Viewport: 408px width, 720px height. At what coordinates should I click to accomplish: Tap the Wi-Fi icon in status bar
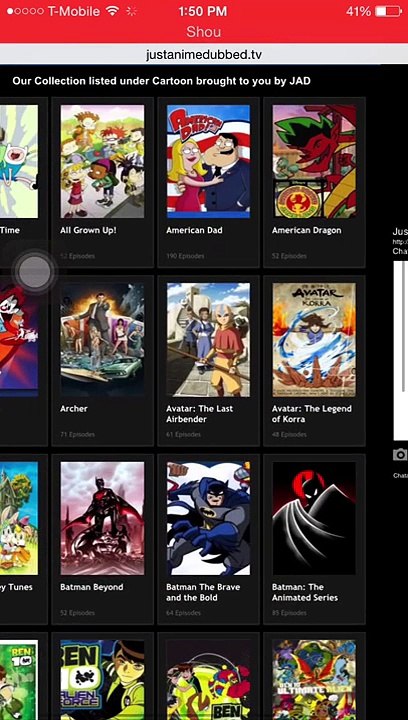point(112,11)
